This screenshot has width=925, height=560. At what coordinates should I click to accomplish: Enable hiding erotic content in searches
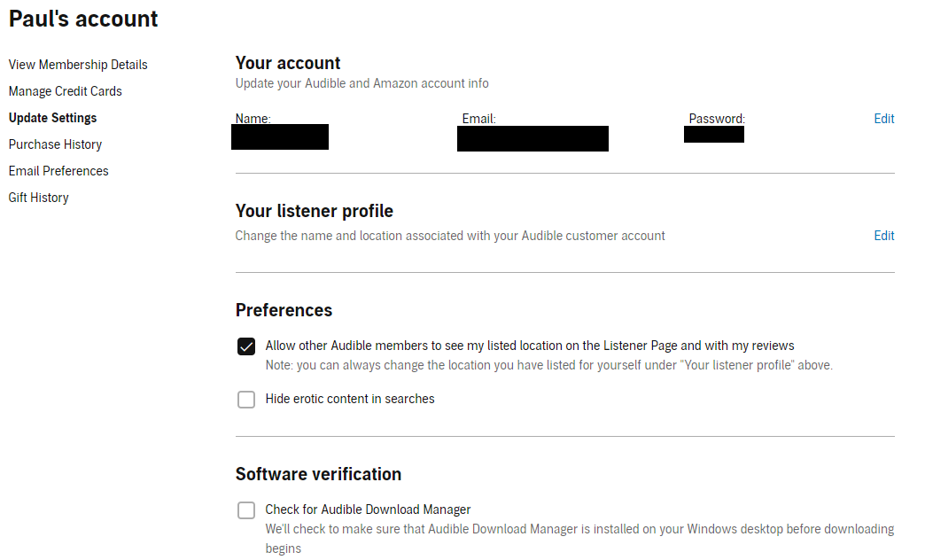[246, 400]
